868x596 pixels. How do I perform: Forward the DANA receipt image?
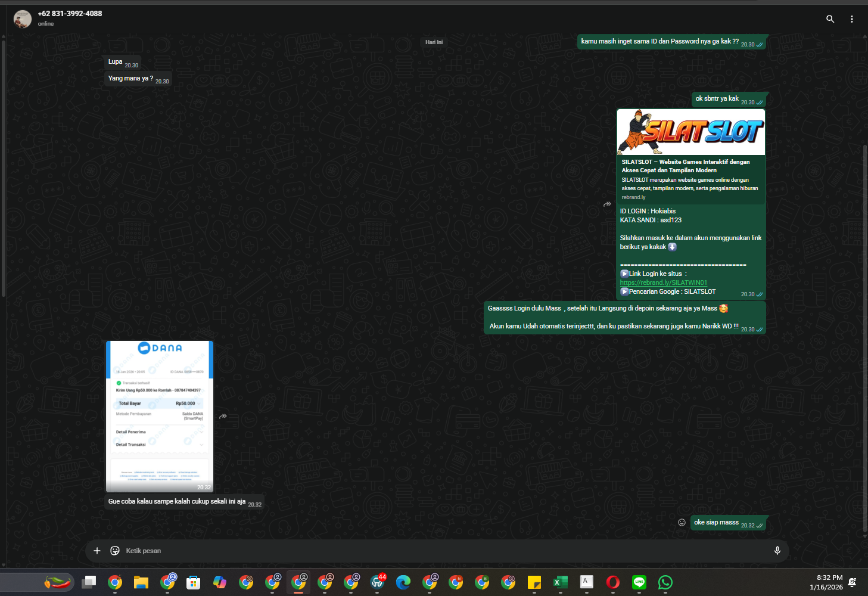[223, 416]
